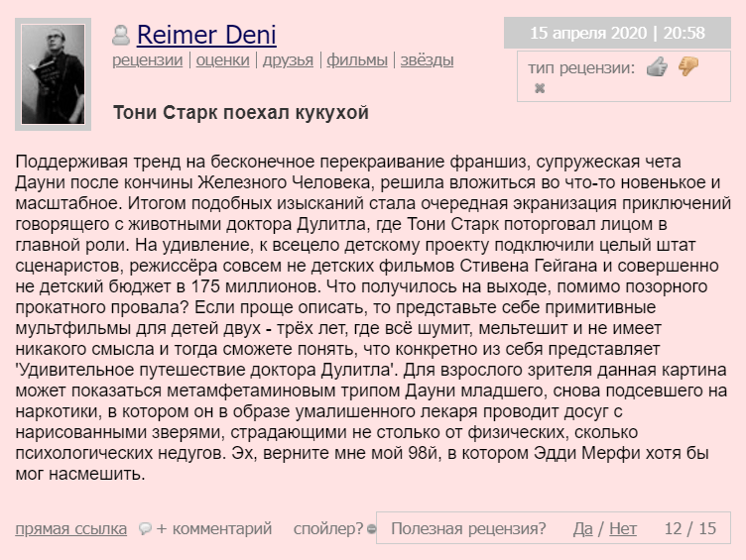Click the review title 'Тони Старк поехал кукухой'
The width and height of the screenshot is (746, 560).
pyautogui.click(x=241, y=113)
